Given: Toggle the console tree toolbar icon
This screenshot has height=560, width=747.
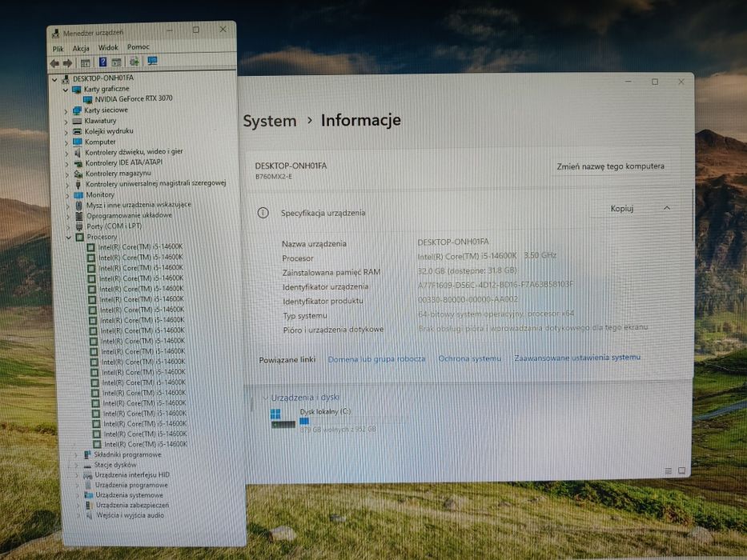Looking at the screenshot, I should (x=86, y=63).
